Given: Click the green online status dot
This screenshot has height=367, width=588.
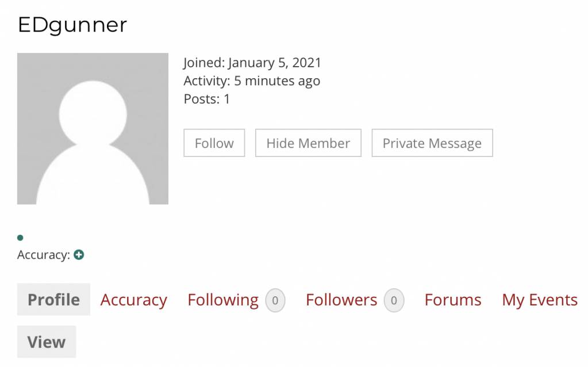Looking at the screenshot, I should pyautogui.click(x=20, y=238).
